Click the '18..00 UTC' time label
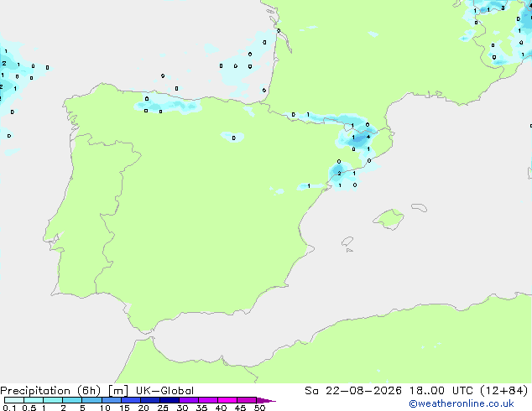 pyautogui.click(x=441, y=391)
